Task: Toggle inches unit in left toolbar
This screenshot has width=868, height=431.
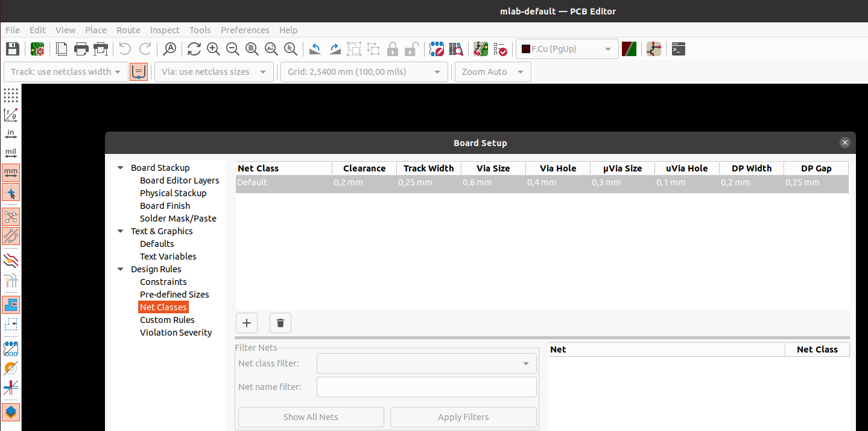Action: pos(11,134)
